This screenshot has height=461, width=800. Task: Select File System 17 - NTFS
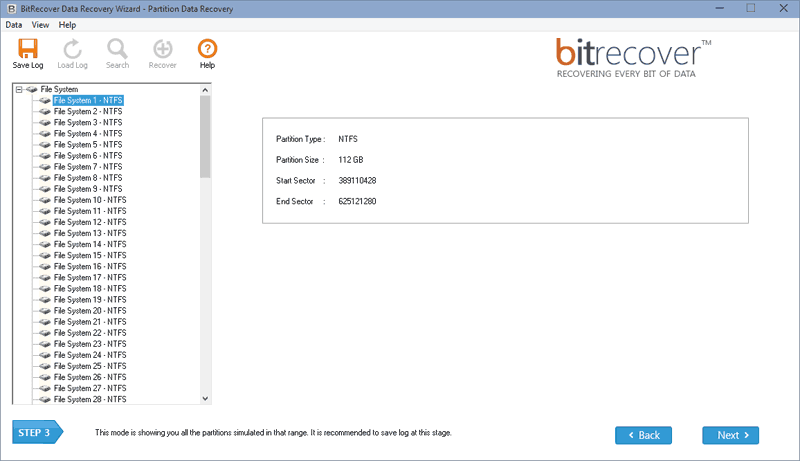click(90, 277)
